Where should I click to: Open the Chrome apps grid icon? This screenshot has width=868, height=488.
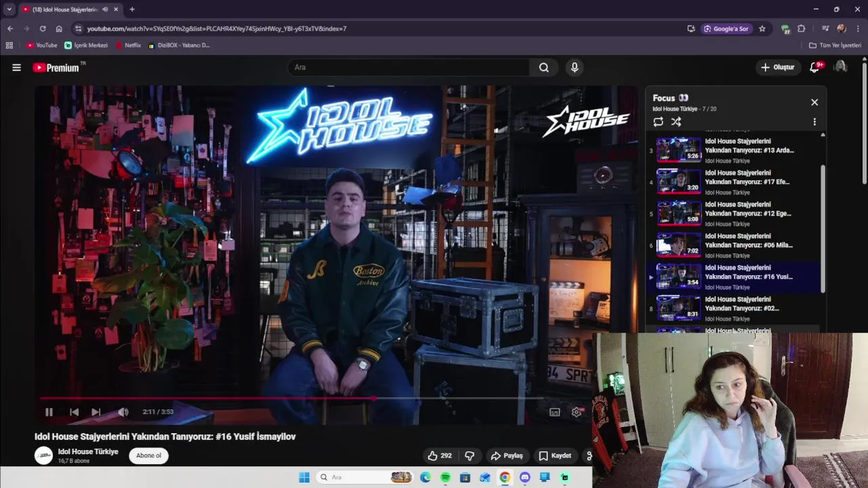9,45
